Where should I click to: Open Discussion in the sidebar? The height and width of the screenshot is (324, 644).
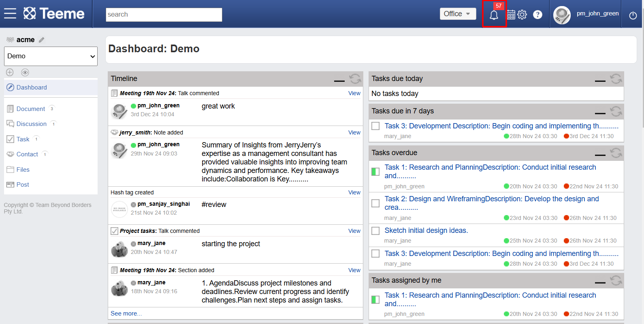tap(32, 124)
